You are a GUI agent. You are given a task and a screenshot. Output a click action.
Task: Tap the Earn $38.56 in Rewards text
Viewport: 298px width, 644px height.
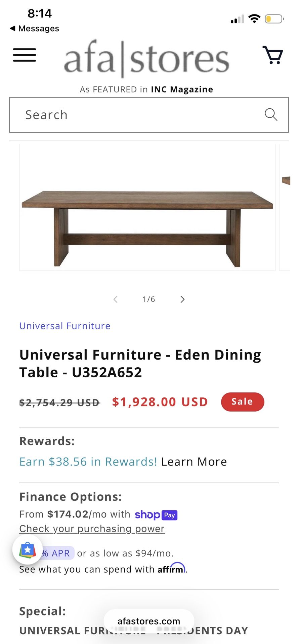88,462
